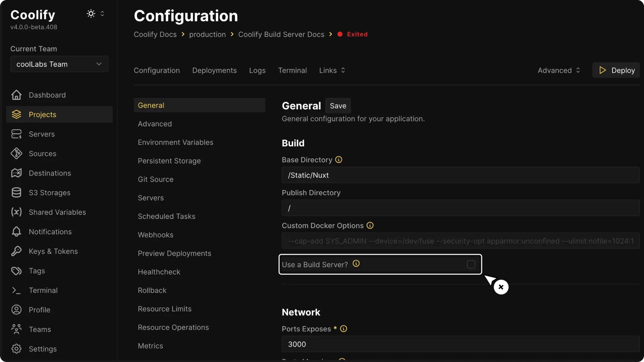644x362 pixels.
Task: Open the Environment Variables section
Action: (176, 142)
